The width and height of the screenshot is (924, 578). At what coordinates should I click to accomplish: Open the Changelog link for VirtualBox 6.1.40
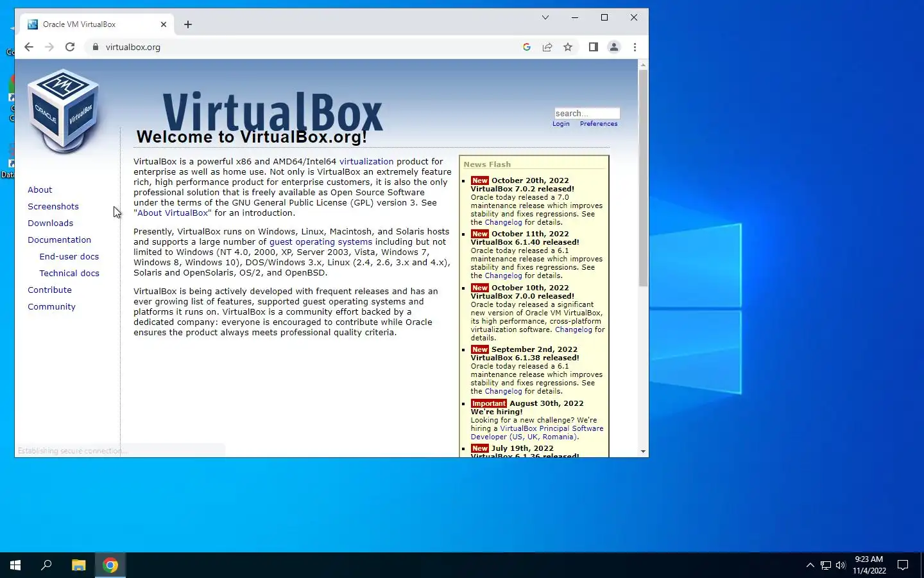pyautogui.click(x=503, y=276)
